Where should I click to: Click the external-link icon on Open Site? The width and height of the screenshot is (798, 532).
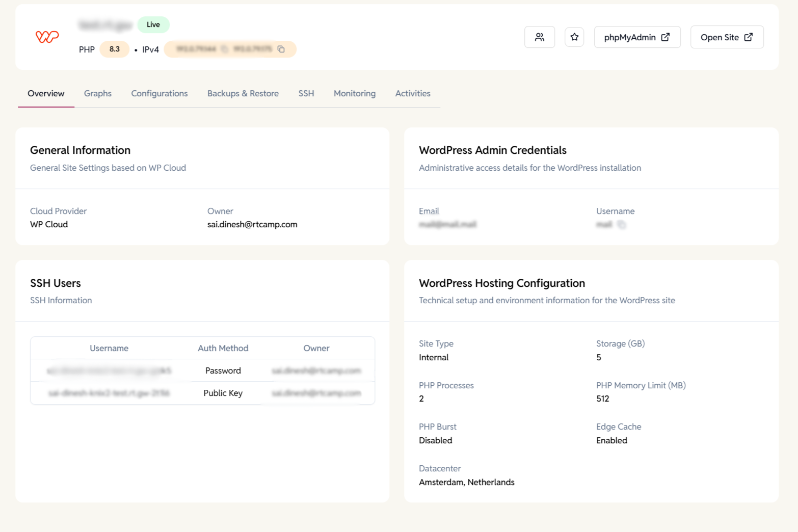coord(748,37)
